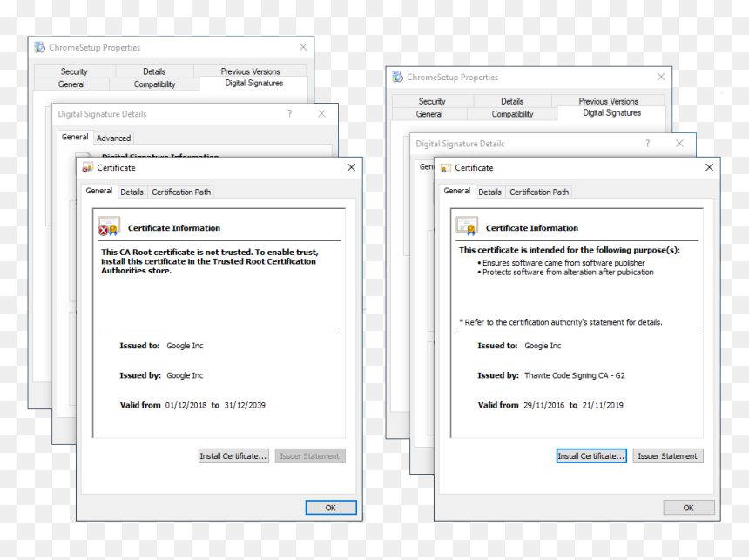
Task: Open General tab in left ChromeSetup Properties
Action: tap(71, 84)
